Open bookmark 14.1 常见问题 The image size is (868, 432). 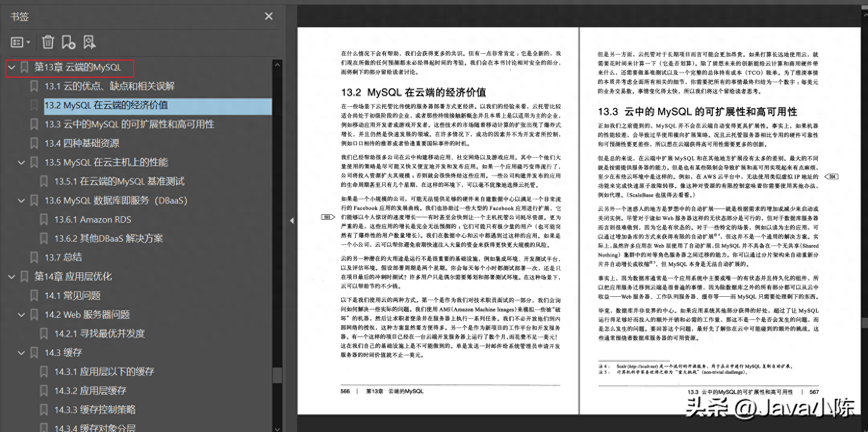(x=73, y=296)
